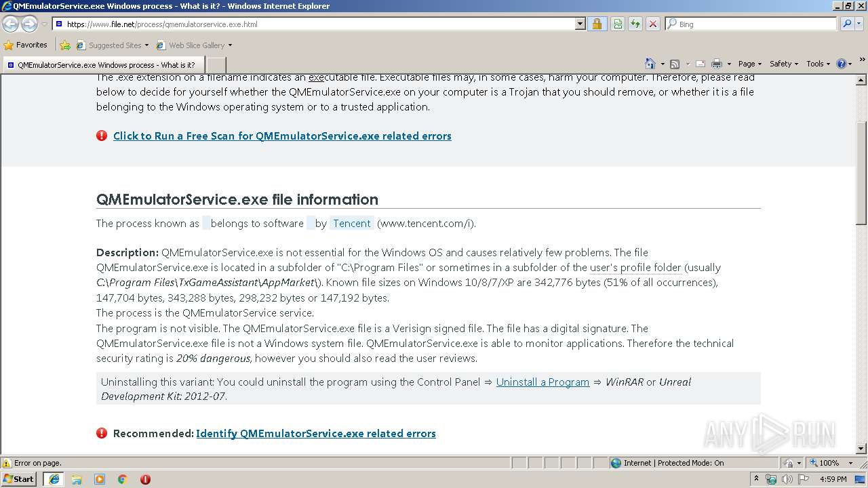Open the Safety menu

point(784,64)
